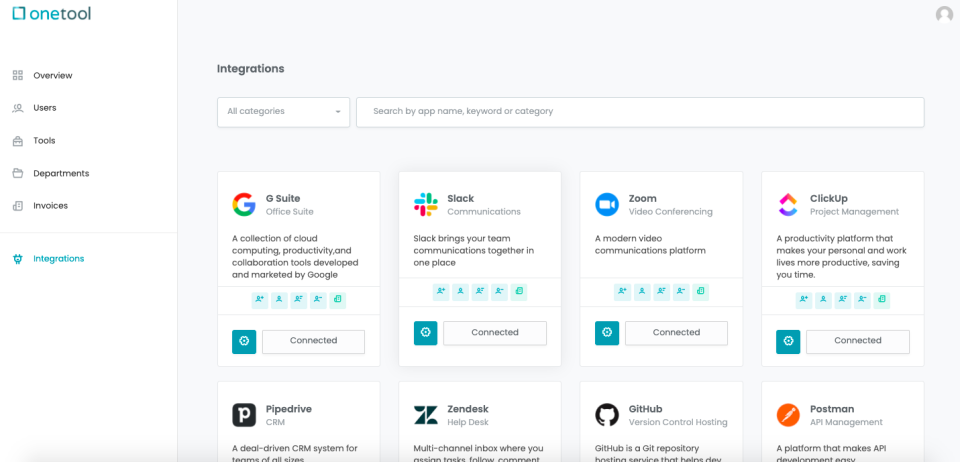
Task: Open Slack integration settings gear
Action: [x=426, y=333]
